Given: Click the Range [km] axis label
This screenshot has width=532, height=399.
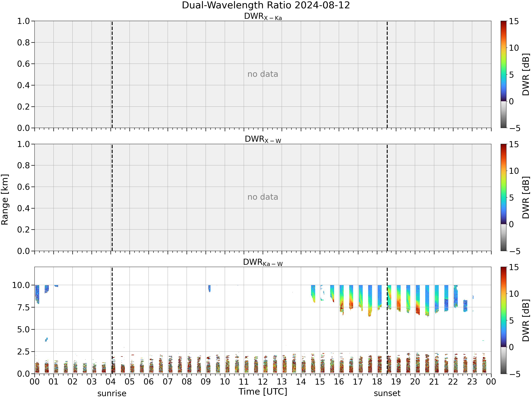Looking at the screenshot, I should pos(5,199).
